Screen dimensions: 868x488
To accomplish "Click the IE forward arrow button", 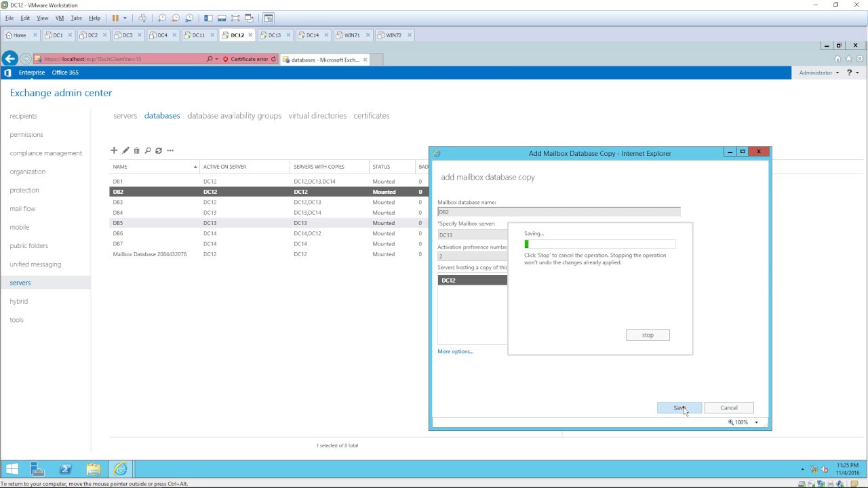I will coord(26,59).
